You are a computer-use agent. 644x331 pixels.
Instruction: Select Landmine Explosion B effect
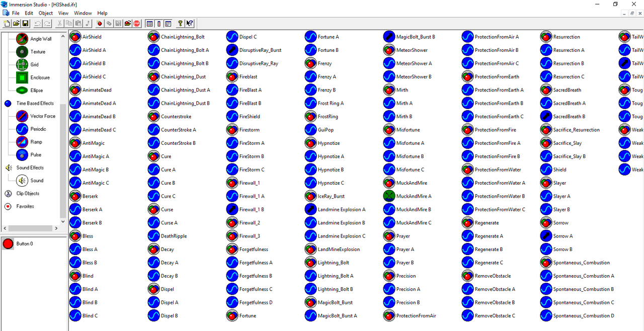(x=336, y=223)
